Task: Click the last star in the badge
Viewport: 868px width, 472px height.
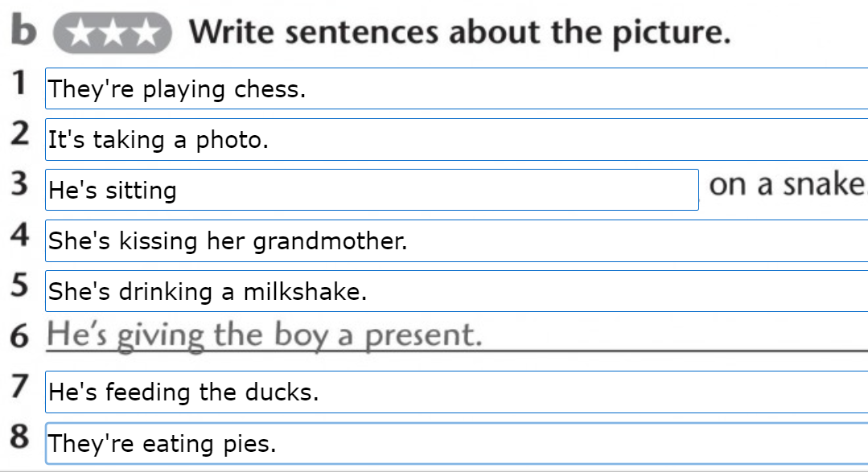Action: point(146,33)
